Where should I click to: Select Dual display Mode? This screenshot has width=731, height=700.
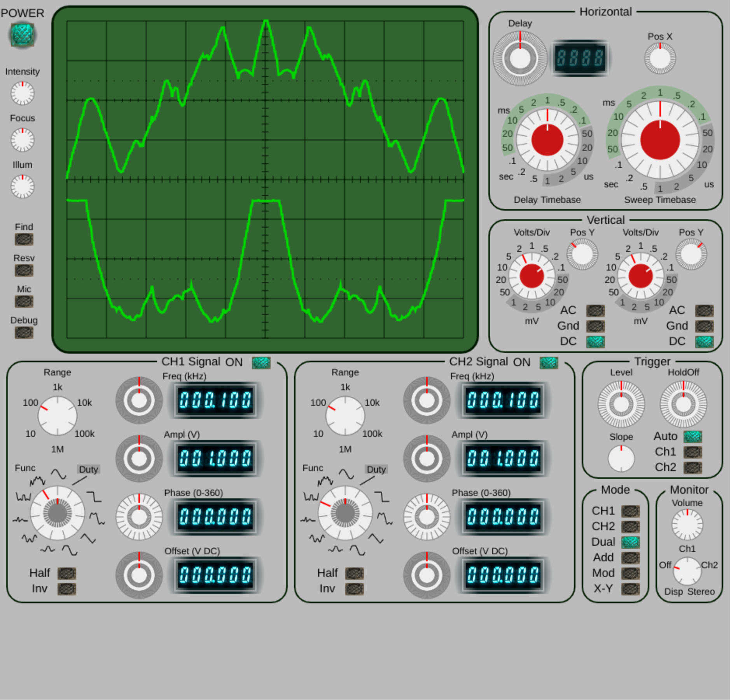click(x=631, y=543)
